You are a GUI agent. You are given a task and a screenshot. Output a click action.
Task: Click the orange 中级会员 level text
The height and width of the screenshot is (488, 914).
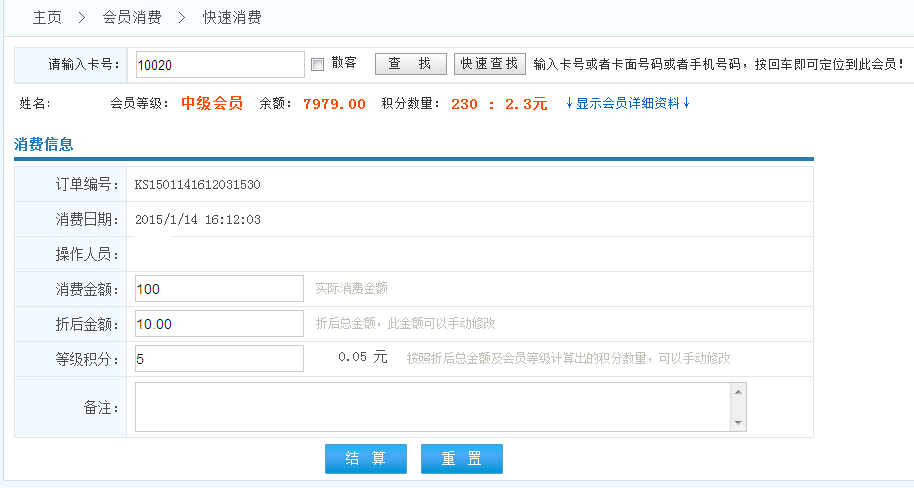coord(211,103)
